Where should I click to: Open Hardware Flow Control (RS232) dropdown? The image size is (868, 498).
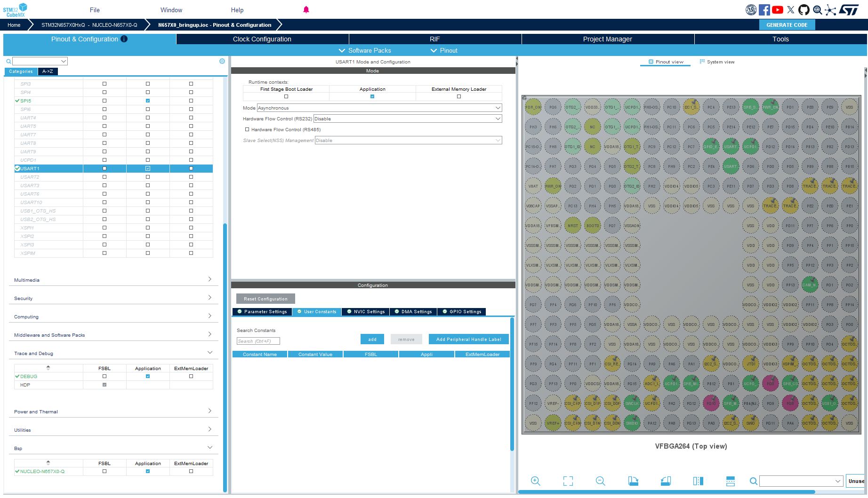click(x=407, y=119)
